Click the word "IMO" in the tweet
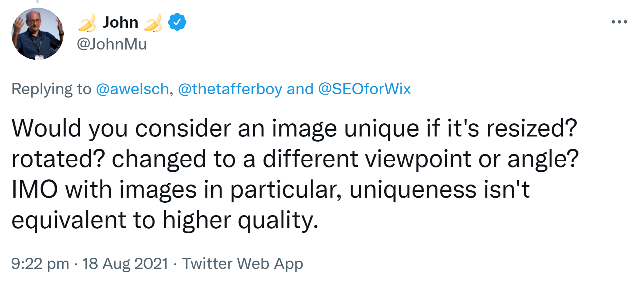Image resolution: width=644 pixels, height=285 pixels. pos(35,190)
